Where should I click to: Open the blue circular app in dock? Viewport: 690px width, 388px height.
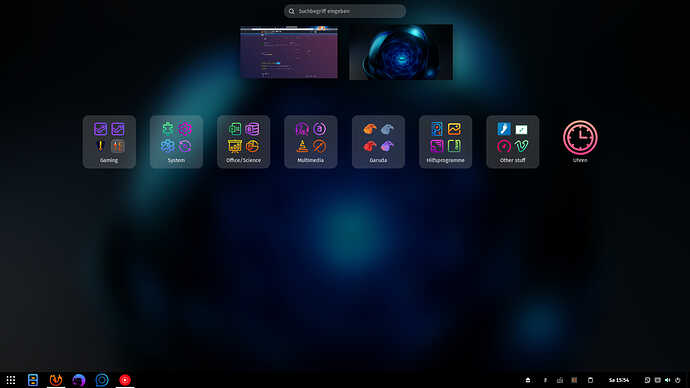102,380
